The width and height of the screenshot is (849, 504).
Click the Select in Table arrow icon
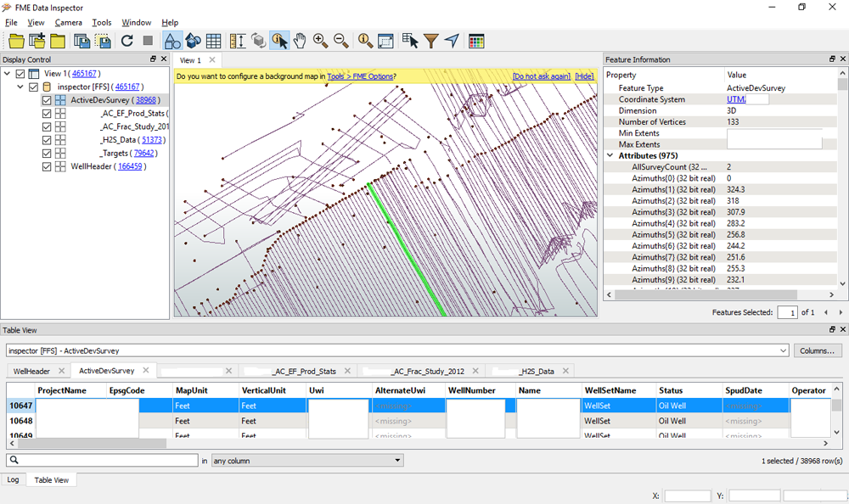coord(410,41)
